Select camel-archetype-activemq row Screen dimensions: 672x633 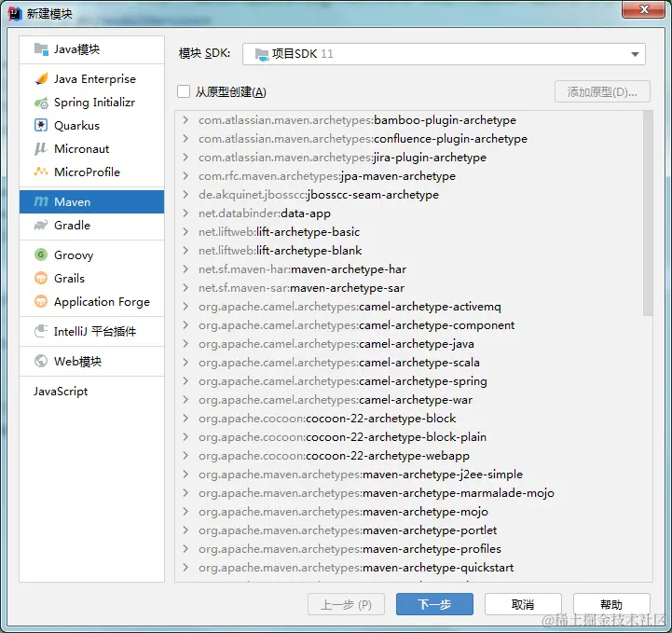pos(409,307)
